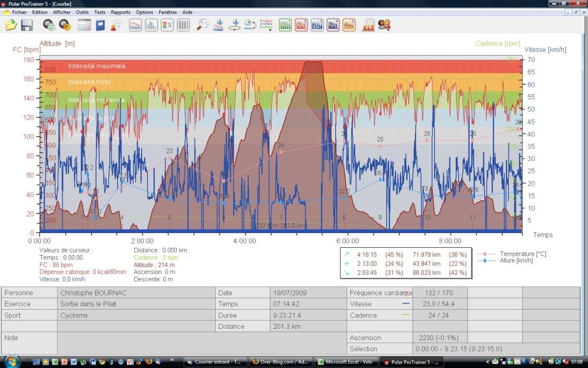Save the exercise with the floppy disk icon
588x368 pixels.
26,25
